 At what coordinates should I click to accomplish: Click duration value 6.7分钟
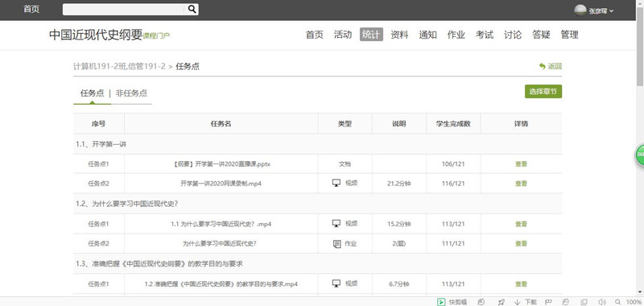coord(398,283)
